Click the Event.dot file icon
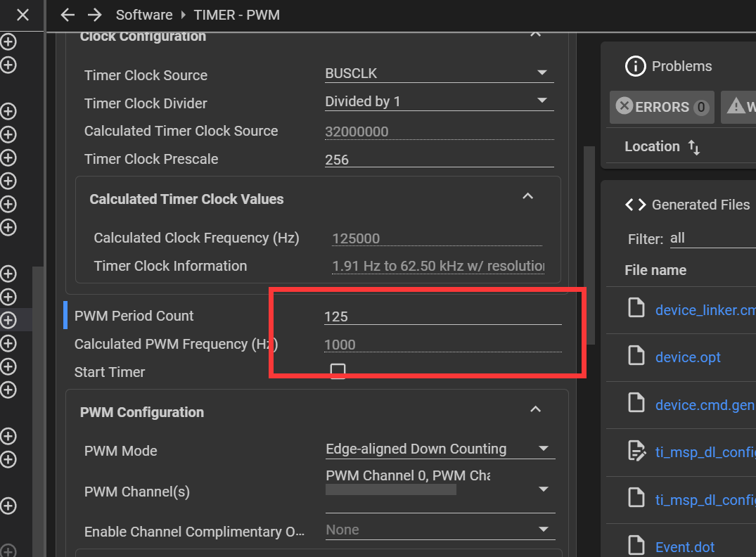Viewport: 756px width, 557px height. click(x=636, y=546)
